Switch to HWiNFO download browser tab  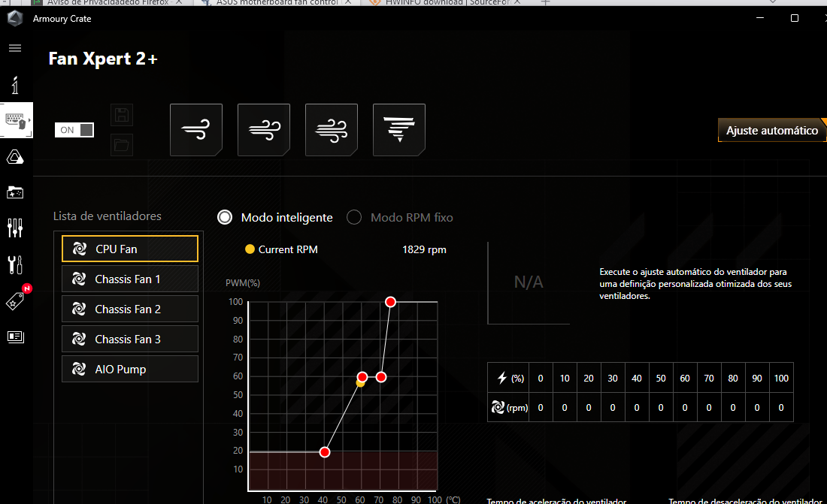[x=447, y=2]
